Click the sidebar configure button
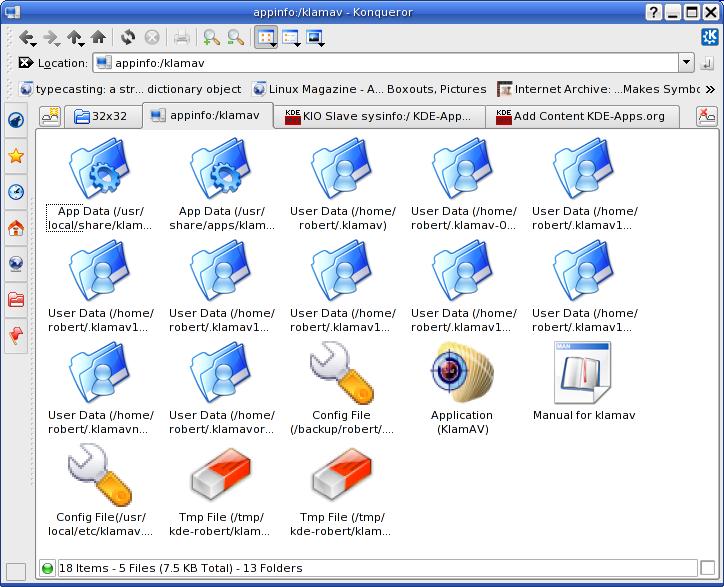The height and width of the screenshot is (587, 724). pos(16,572)
